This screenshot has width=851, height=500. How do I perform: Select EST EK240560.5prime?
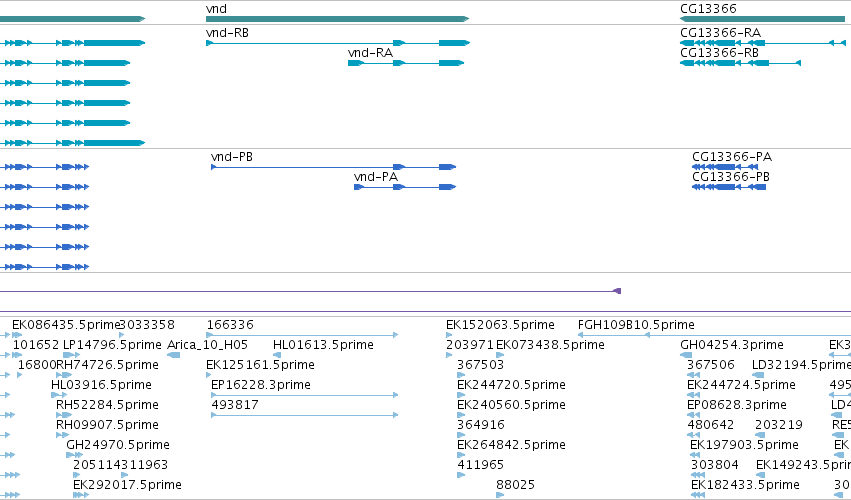point(511,405)
